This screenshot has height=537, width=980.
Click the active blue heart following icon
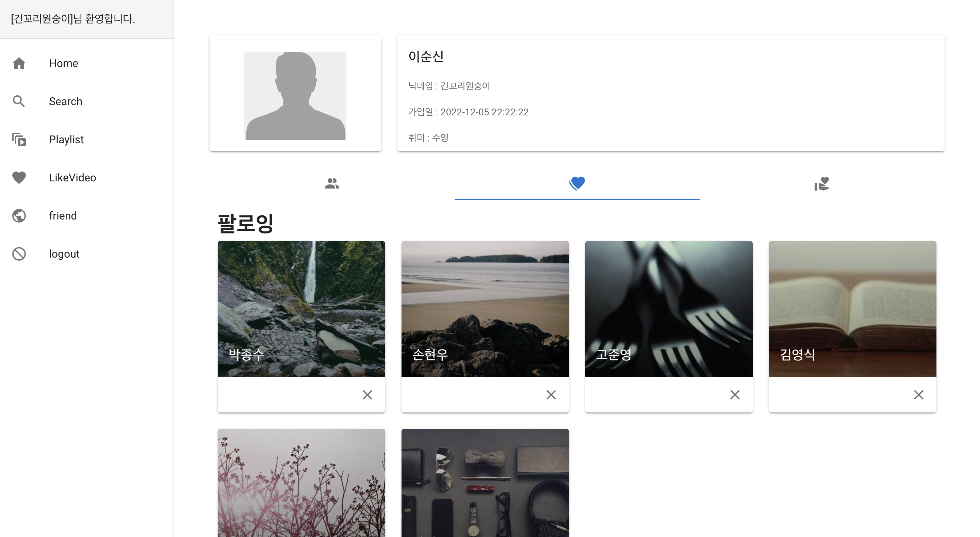[577, 183]
